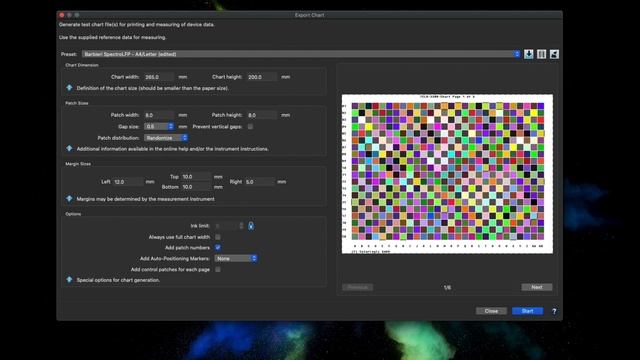Enable Always use full chart width
This screenshot has height=360, width=640.
coord(218,237)
